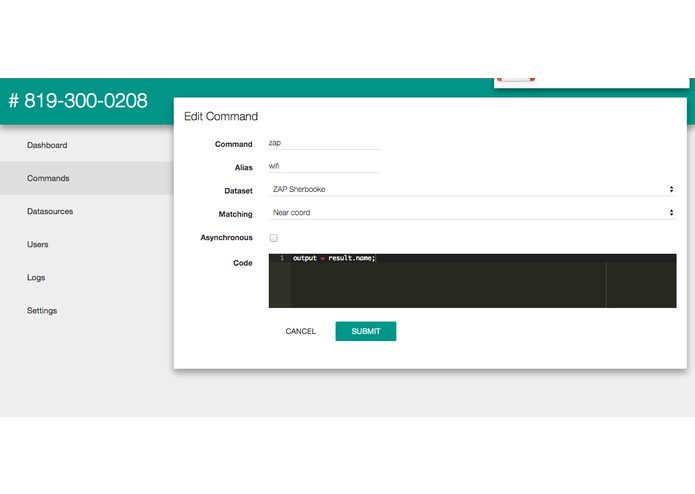Viewport: 695px width, 494px height.
Task: Open the Matching dropdown showing Near coord
Action: click(x=472, y=213)
